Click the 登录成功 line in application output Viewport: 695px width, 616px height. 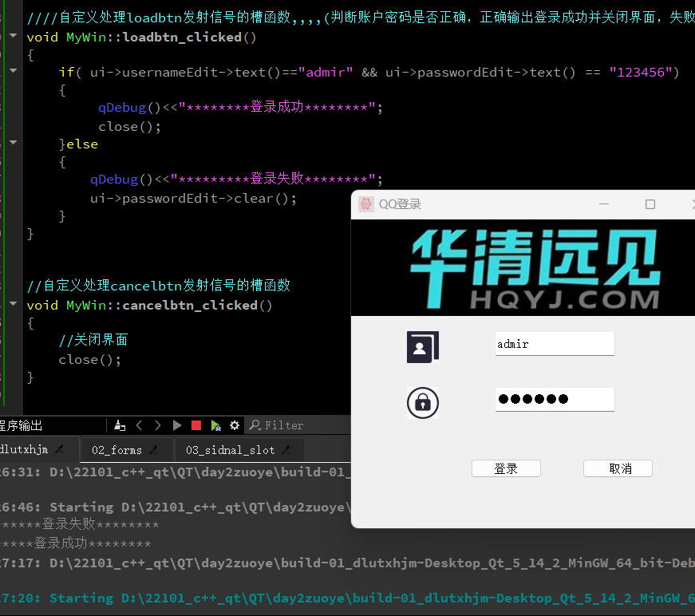click(x=75, y=543)
